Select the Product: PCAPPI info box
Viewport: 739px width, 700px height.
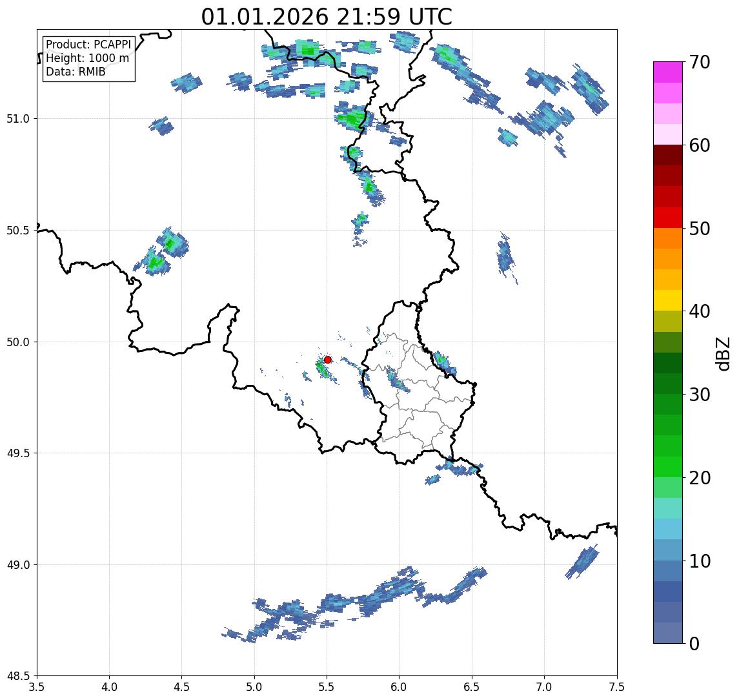[x=89, y=59]
